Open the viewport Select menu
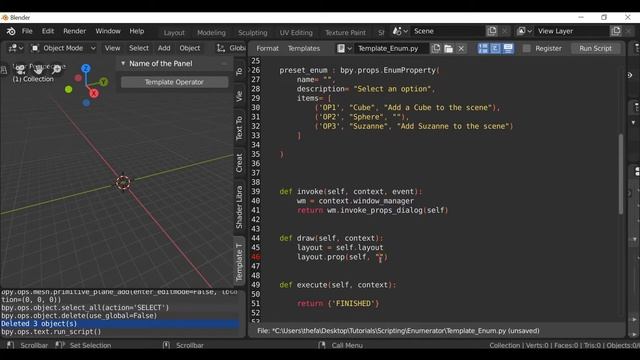 point(139,48)
